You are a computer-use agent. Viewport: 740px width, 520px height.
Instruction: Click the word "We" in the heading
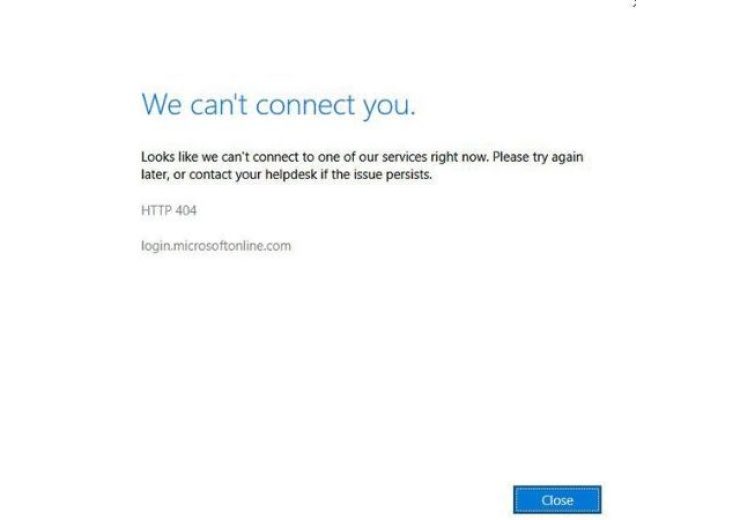coord(161,104)
